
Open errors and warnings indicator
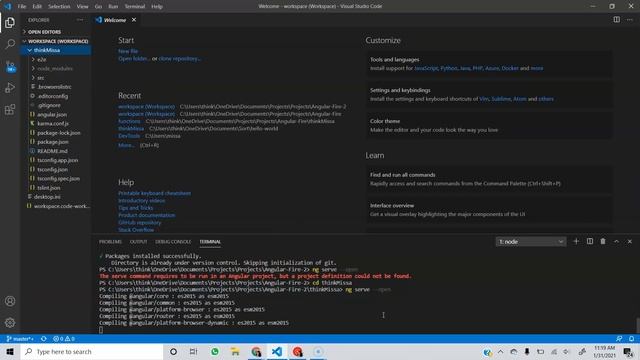point(64,339)
